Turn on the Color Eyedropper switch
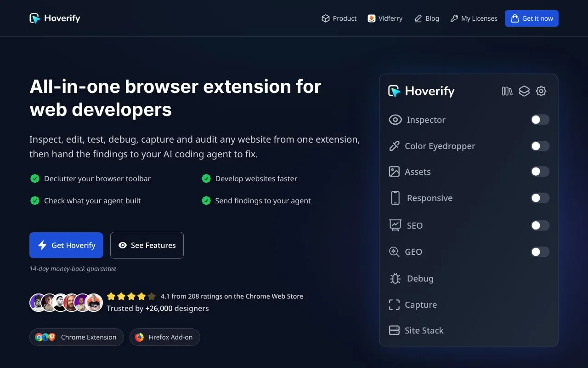 (540, 146)
